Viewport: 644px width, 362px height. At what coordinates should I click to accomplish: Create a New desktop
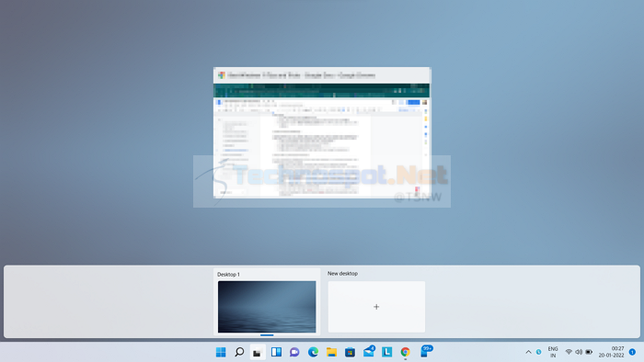click(376, 307)
